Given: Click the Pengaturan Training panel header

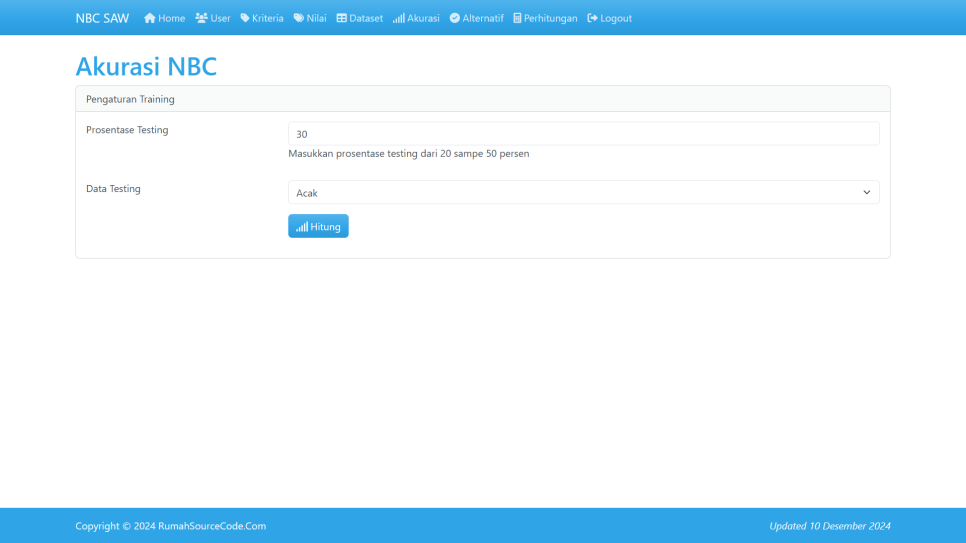Looking at the screenshot, I should (x=482, y=99).
